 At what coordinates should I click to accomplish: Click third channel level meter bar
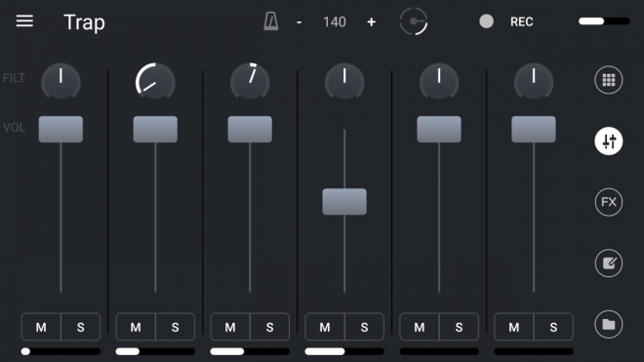pyautogui.click(x=250, y=351)
